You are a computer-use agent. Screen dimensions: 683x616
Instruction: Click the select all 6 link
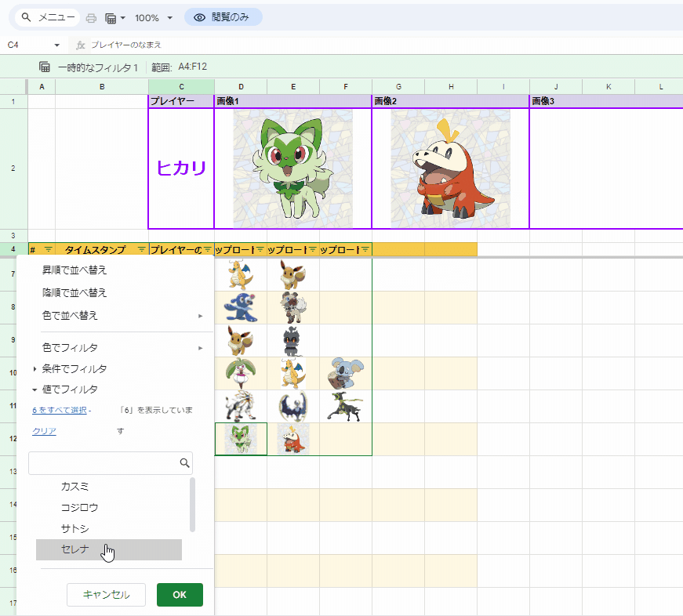(x=60, y=410)
